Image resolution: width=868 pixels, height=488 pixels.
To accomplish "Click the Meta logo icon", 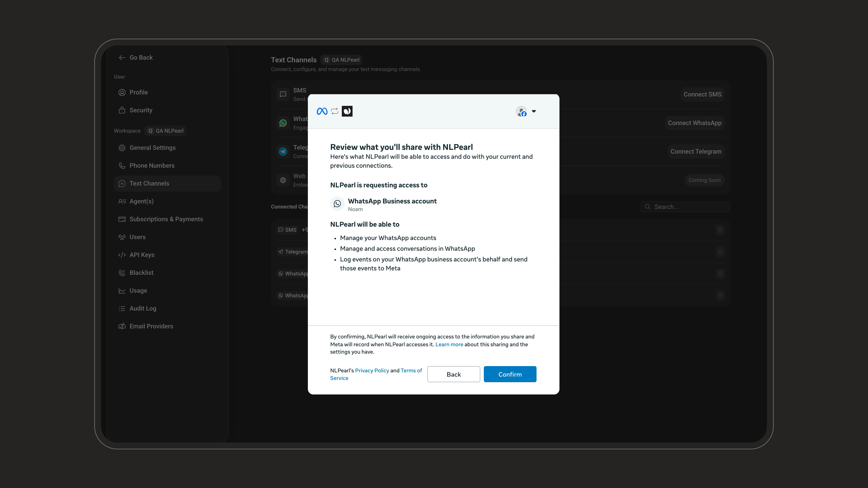I will tap(322, 111).
